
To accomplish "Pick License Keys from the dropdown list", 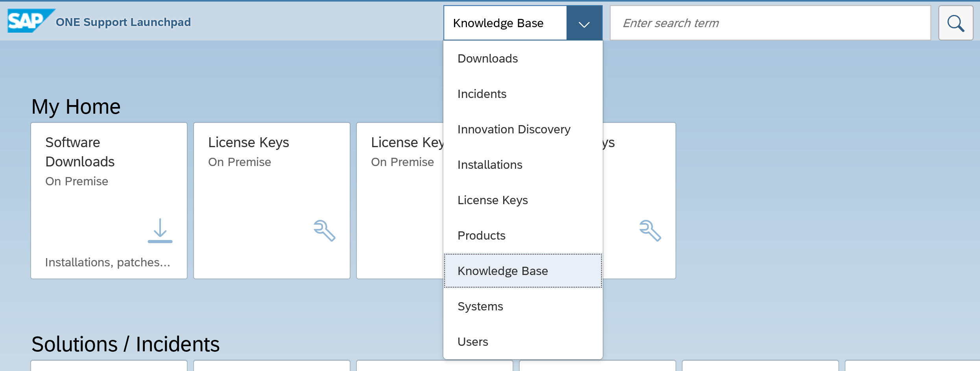I will [x=492, y=200].
